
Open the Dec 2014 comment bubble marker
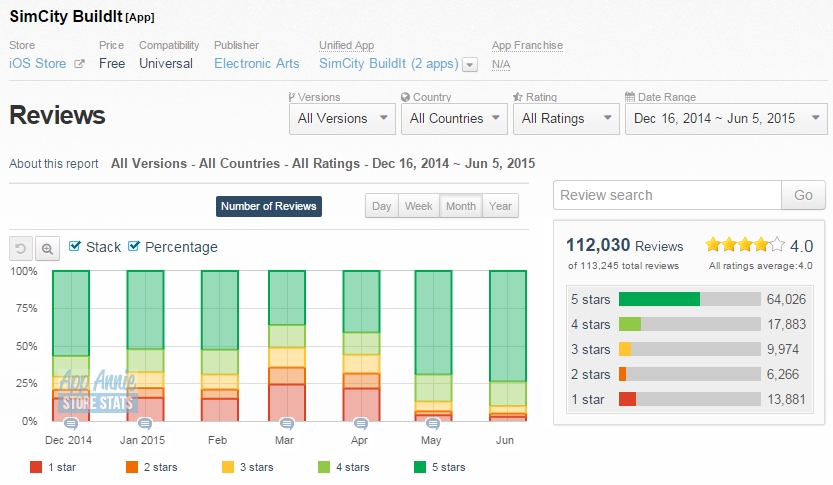(71, 423)
